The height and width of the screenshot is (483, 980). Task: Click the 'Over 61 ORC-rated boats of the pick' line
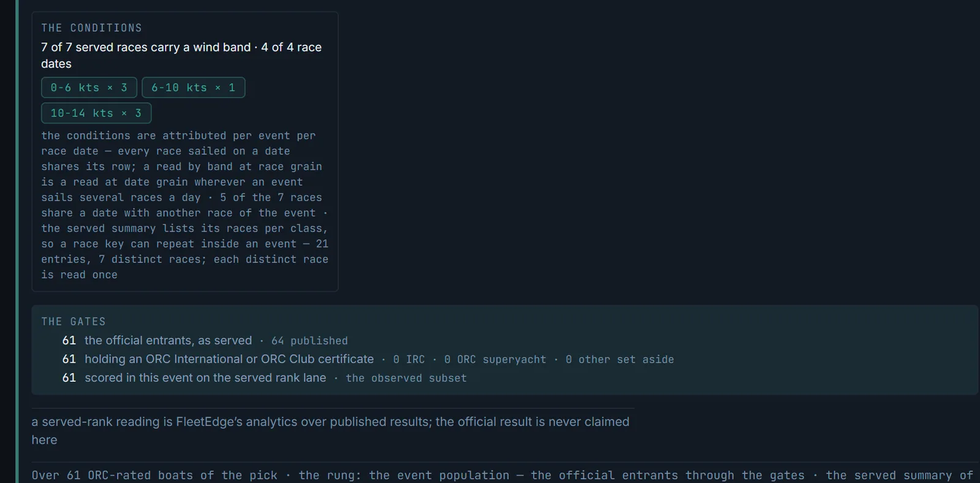pos(502,476)
